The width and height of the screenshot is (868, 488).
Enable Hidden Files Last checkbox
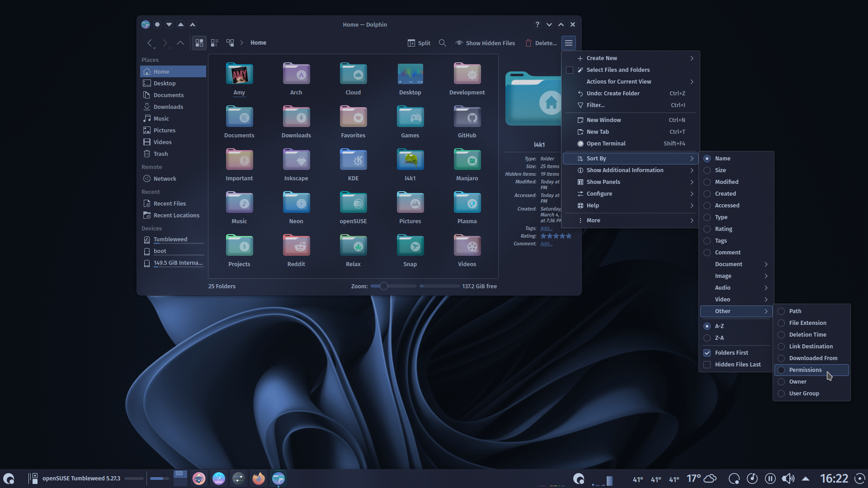[736, 365]
